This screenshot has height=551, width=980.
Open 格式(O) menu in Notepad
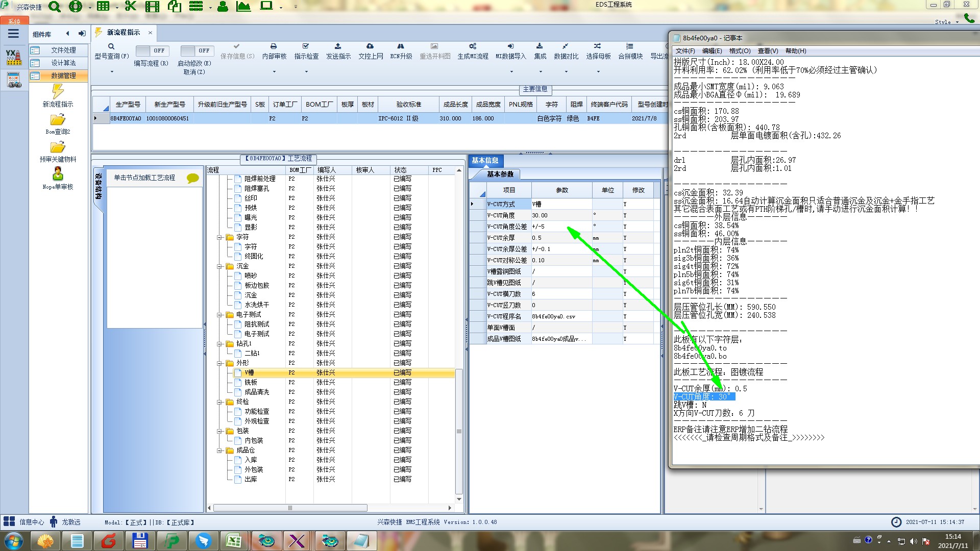pyautogui.click(x=740, y=51)
